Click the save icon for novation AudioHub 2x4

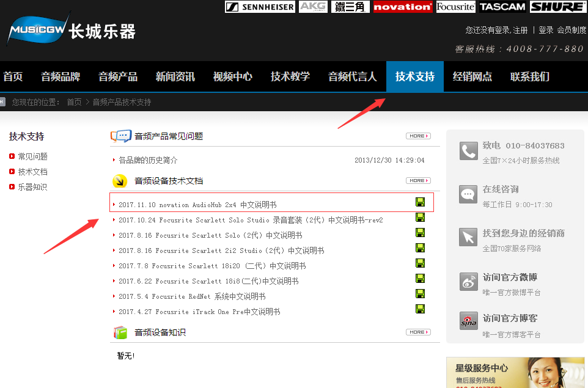(420, 202)
